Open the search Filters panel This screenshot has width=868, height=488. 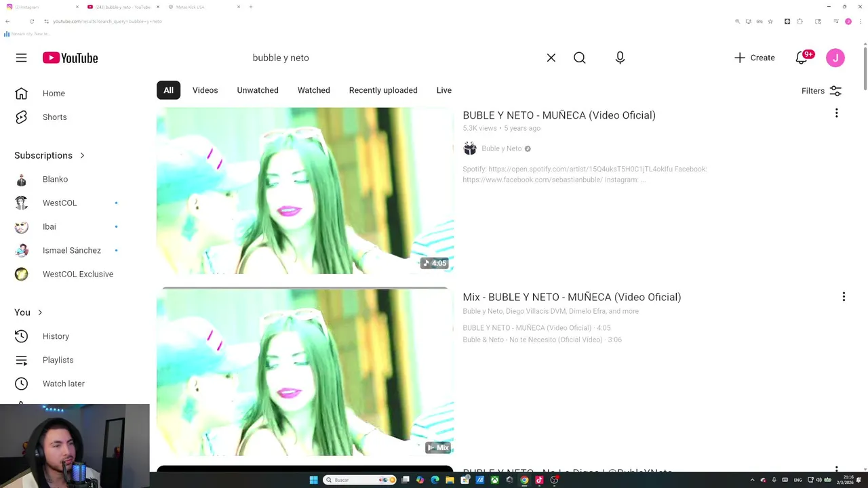pyautogui.click(x=821, y=91)
